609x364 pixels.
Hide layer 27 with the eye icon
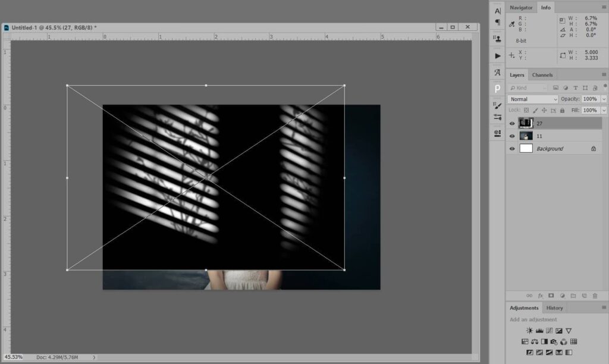pos(512,124)
